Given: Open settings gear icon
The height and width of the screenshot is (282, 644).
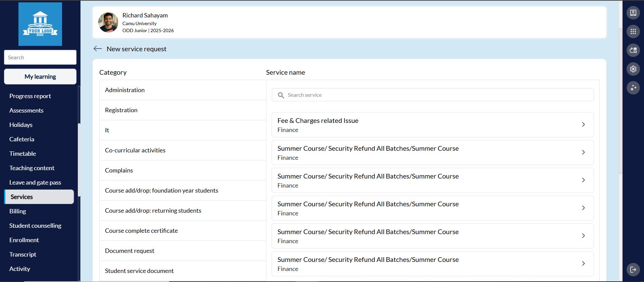Looking at the screenshot, I should point(633,69).
